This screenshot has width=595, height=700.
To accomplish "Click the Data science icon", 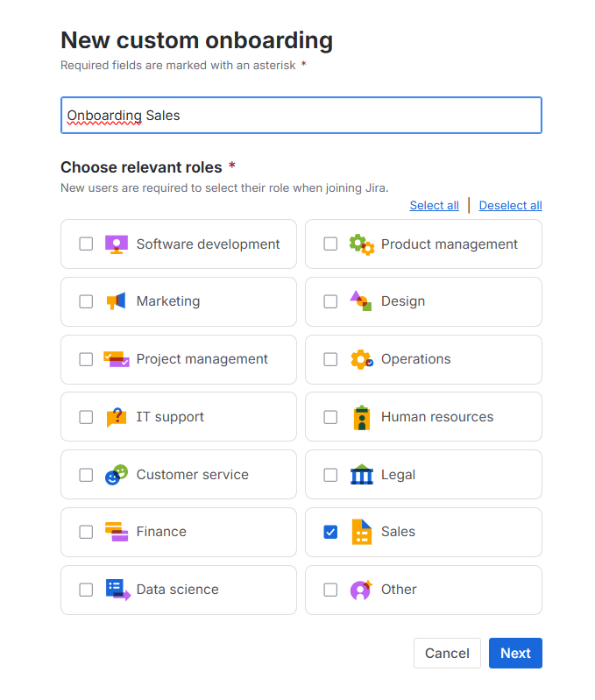I will point(117,590).
